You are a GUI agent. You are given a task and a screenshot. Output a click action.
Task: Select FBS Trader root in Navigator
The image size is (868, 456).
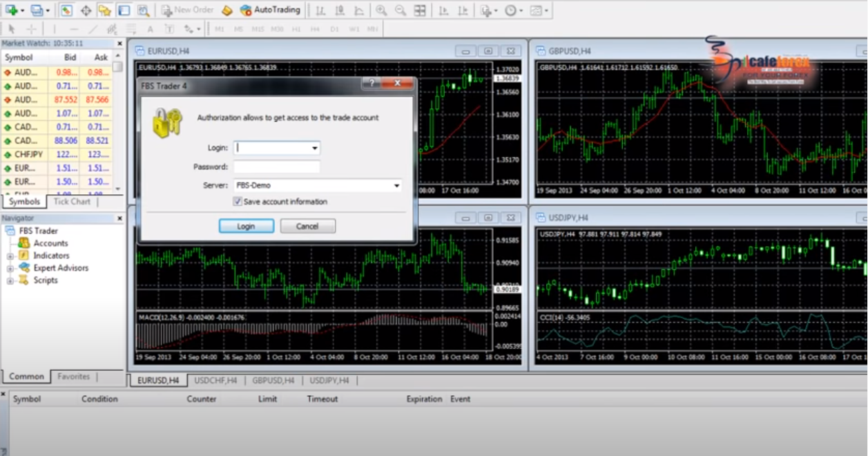[x=38, y=231]
